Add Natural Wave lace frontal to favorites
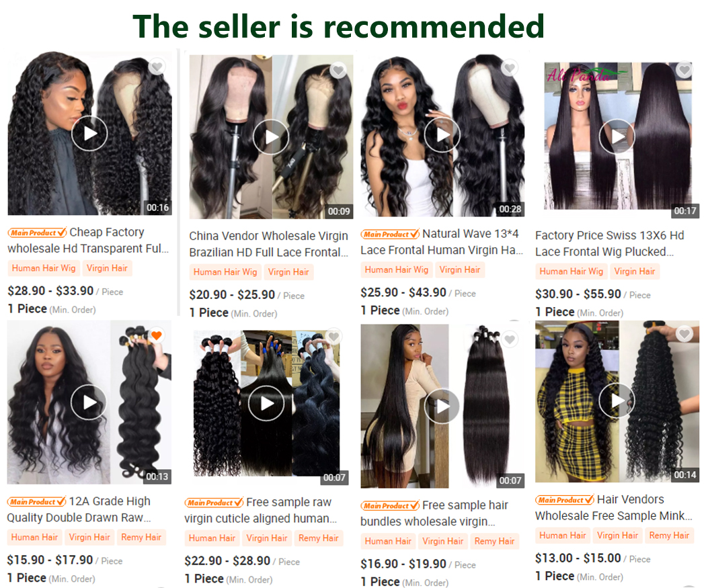Screen dimensions: 706x588 coord(509,68)
